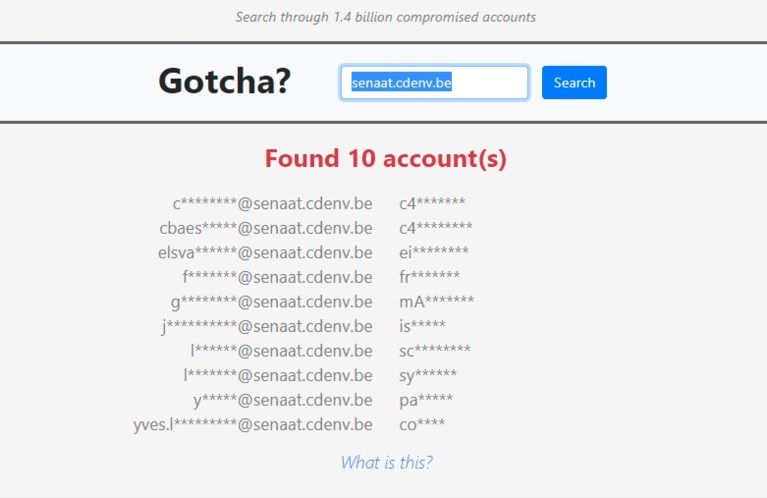Click the j**********@senaat.cdenv.be account row
This screenshot has height=498, width=767.
[x=267, y=326]
